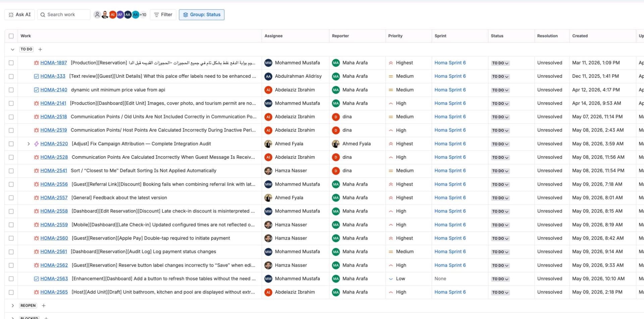644x319 pixels.
Task: Click the Priority column header
Action: point(395,36)
